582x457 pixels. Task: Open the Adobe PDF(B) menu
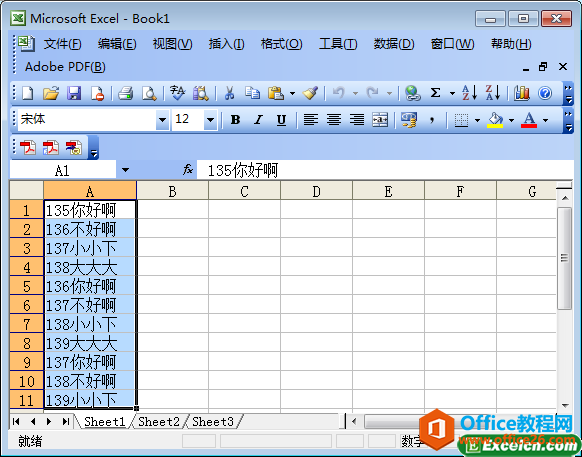(x=65, y=67)
